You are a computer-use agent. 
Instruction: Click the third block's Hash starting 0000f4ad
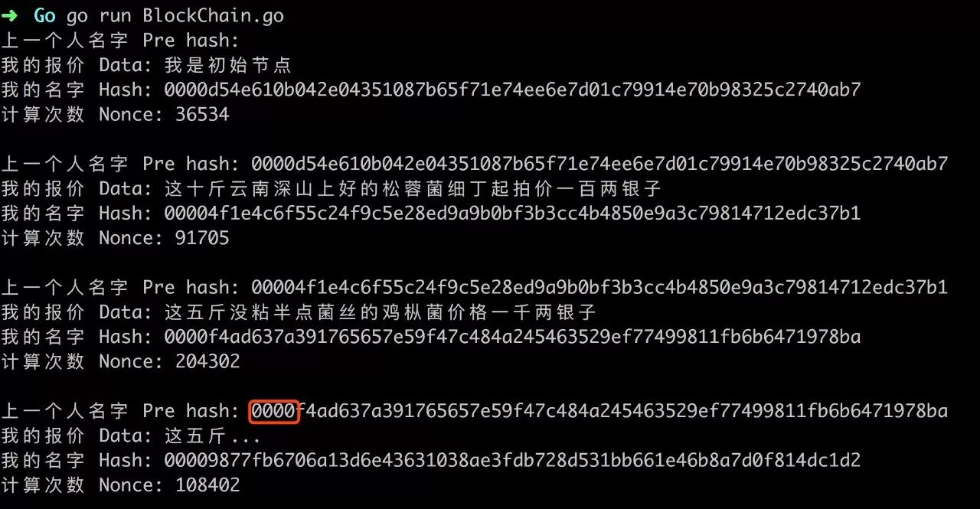(x=512, y=337)
